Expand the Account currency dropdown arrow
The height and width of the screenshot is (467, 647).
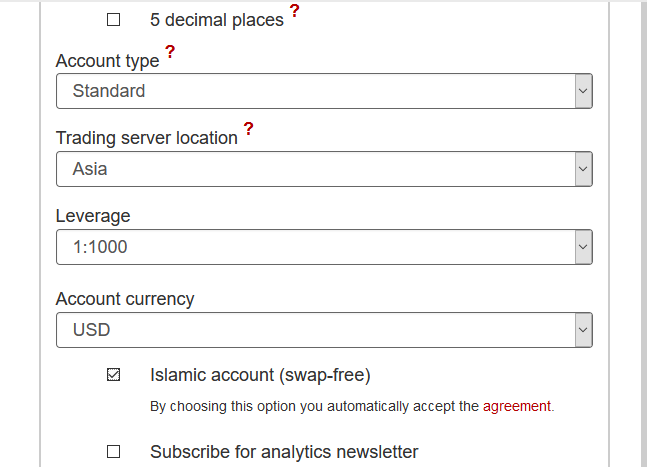[x=583, y=330]
